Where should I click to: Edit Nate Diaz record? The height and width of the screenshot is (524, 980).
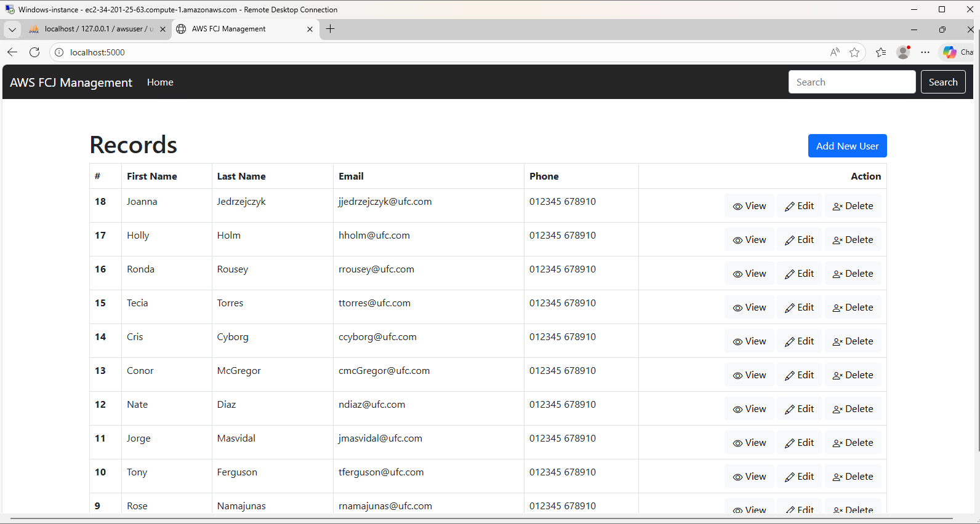(x=799, y=409)
